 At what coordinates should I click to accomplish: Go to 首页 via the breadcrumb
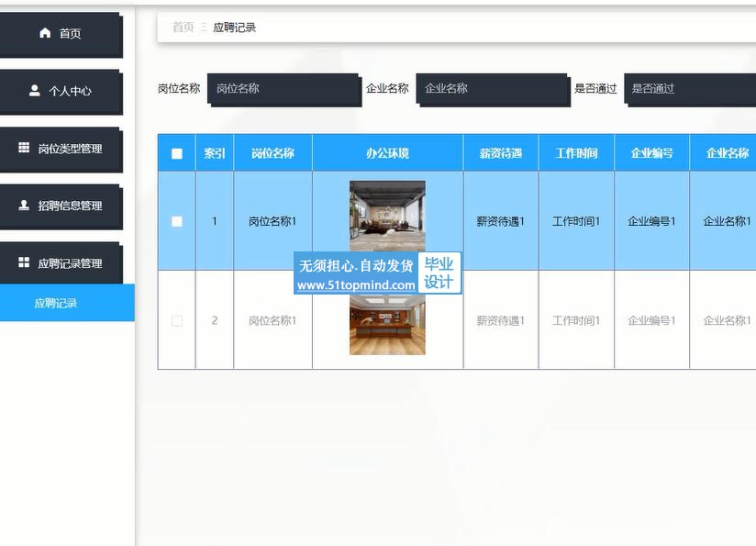point(183,28)
